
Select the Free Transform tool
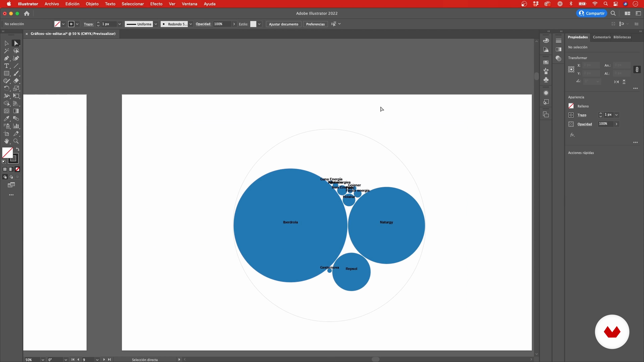[16, 96]
